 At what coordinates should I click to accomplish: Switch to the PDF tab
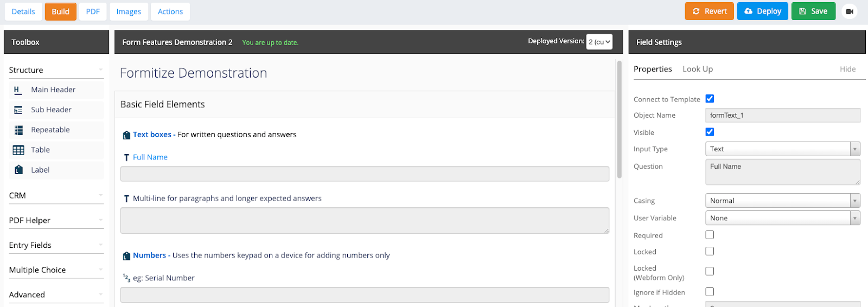(93, 11)
